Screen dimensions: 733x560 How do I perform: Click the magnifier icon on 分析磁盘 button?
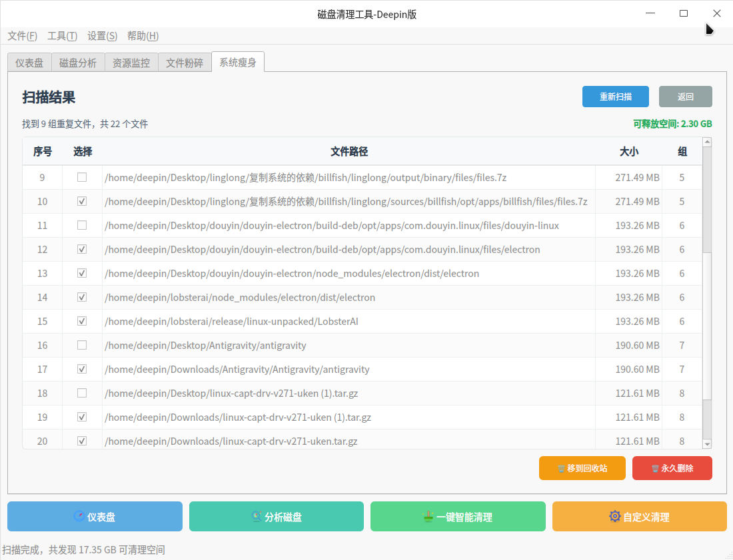coord(256,517)
